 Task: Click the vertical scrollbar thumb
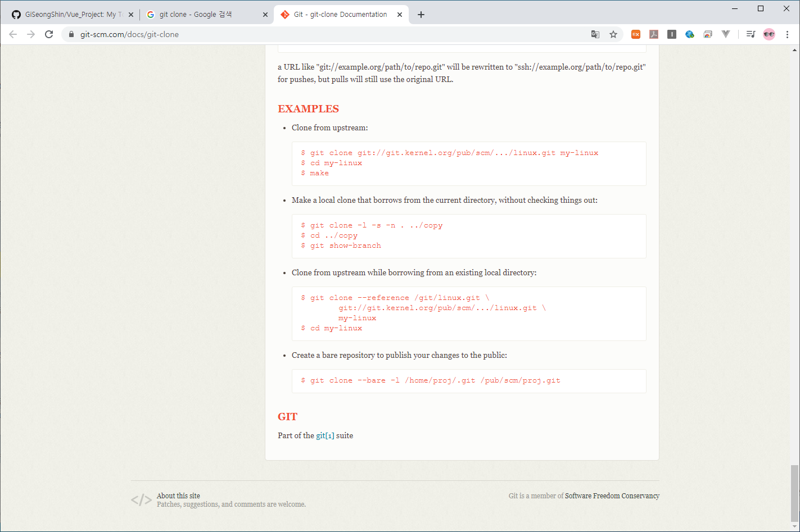pyautogui.click(x=794, y=493)
